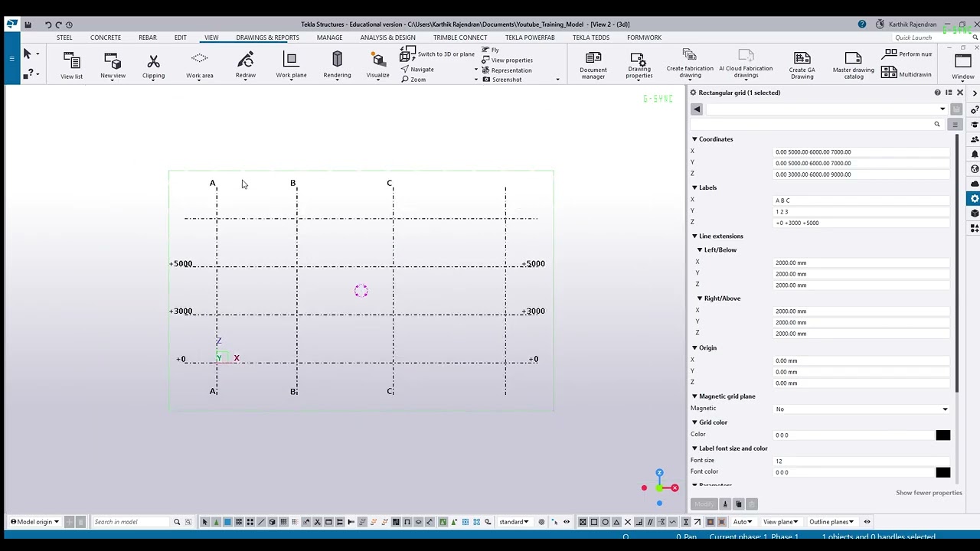This screenshot has height=551, width=980.
Task: Open the ANALYSIS & DESIGN tab
Action: coord(387,37)
